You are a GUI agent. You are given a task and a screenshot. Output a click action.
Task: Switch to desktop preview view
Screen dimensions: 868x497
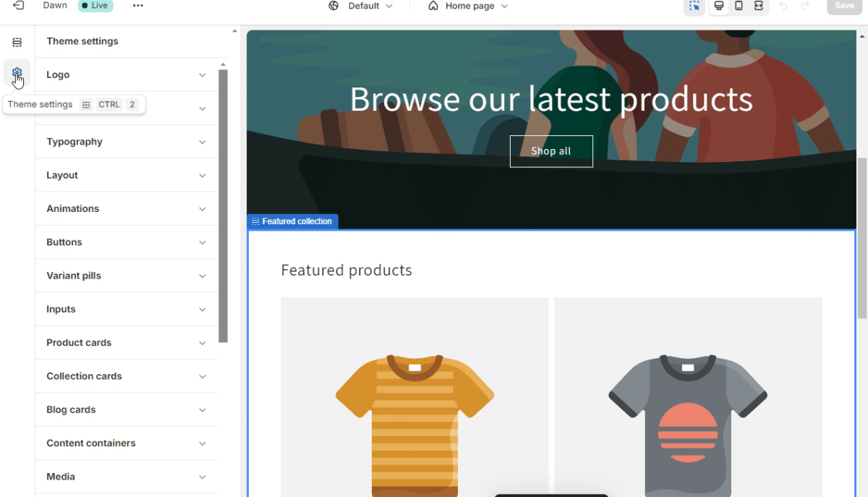[x=719, y=6]
